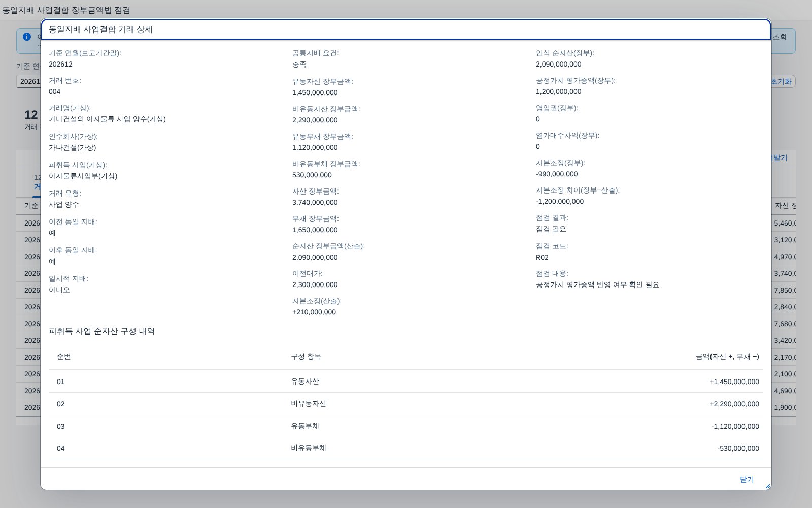Image resolution: width=812 pixels, height=508 pixels.
Task: Click the 금액(자산 +, 부채 −) column header
Action: point(727,357)
